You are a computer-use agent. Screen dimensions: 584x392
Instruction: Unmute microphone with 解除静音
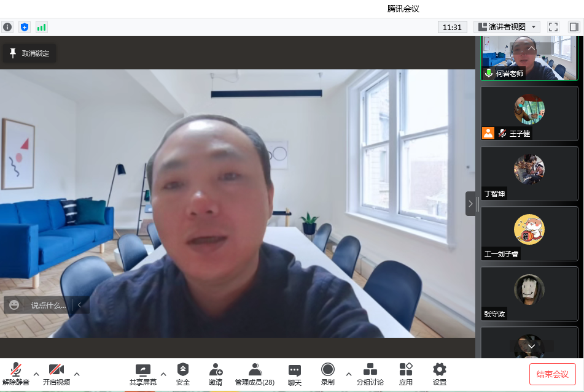coord(15,374)
